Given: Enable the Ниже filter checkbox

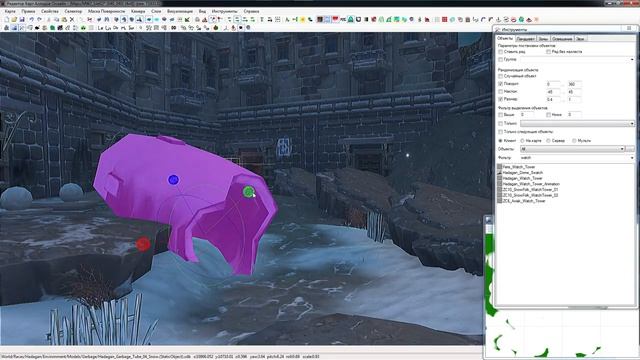Looking at the screenshot, I should (548, 115).
